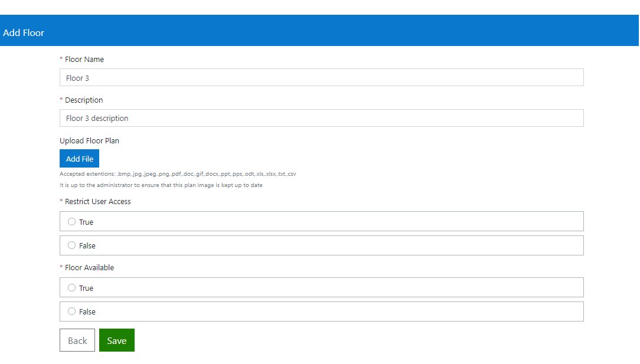Screen dimensions: 640x364
Task: Save the new floor
Action: pos(117,340)
